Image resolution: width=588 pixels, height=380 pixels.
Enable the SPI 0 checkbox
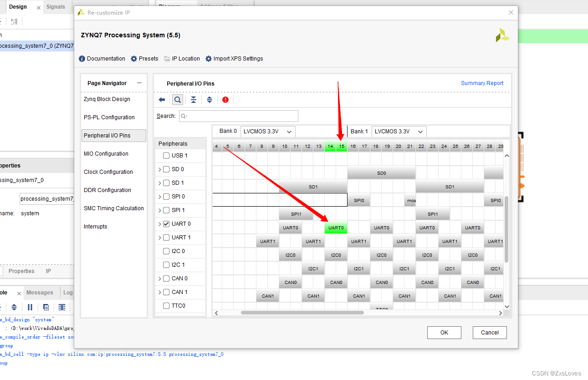click(166, 197)
